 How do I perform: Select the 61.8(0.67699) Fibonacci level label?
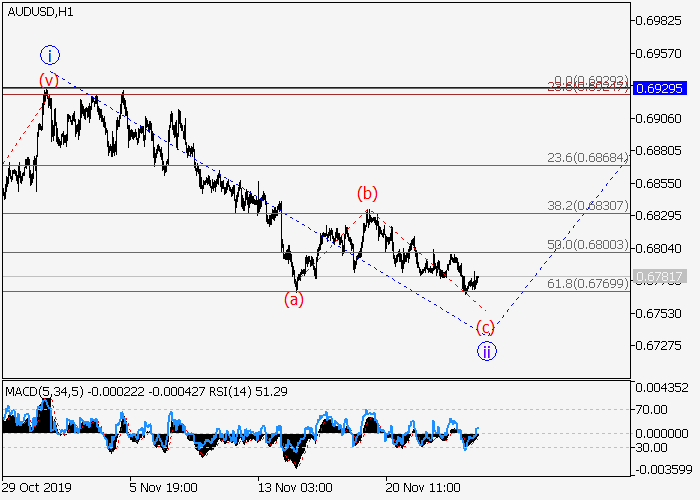pyautogui.click(x=588, y=284)
